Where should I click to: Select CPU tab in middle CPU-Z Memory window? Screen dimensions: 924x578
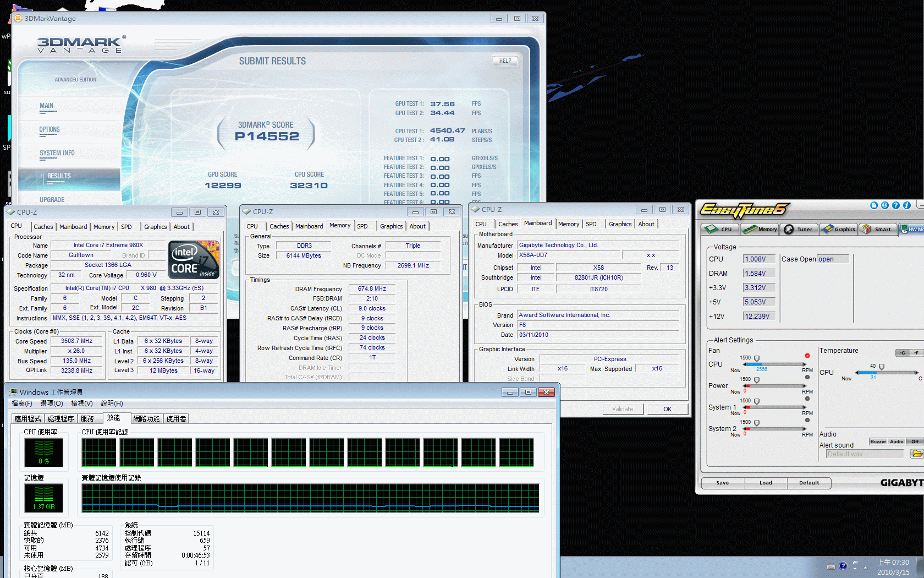252,226
